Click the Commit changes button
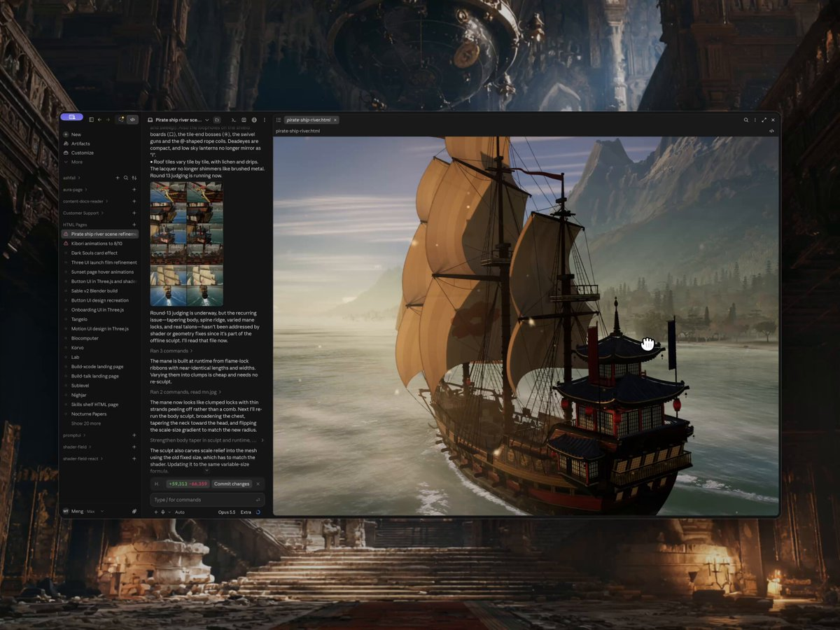This screenshot has width=840, height=630. (x=232, y=484)
